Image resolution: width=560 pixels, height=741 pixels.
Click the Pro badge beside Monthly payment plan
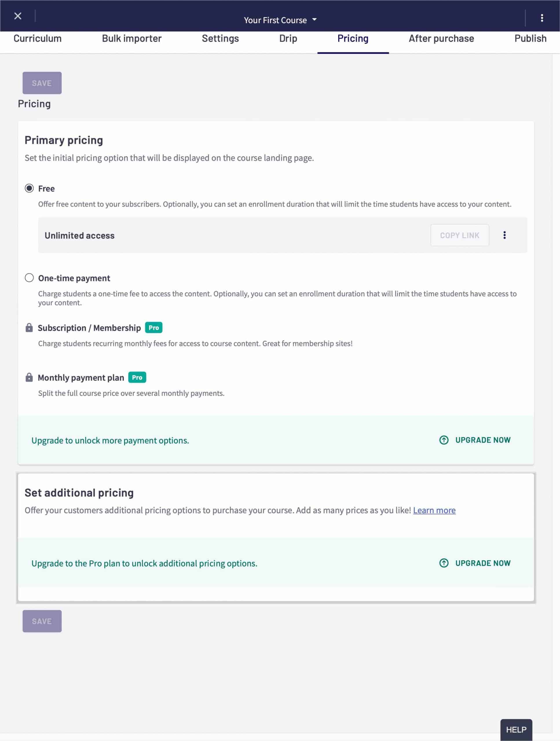pos(137,377)
